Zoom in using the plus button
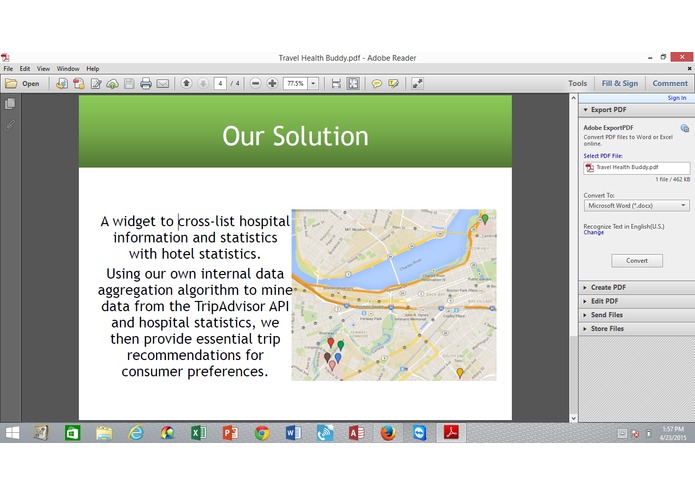Screen dimensions: 695x494 tap(272, 83)
